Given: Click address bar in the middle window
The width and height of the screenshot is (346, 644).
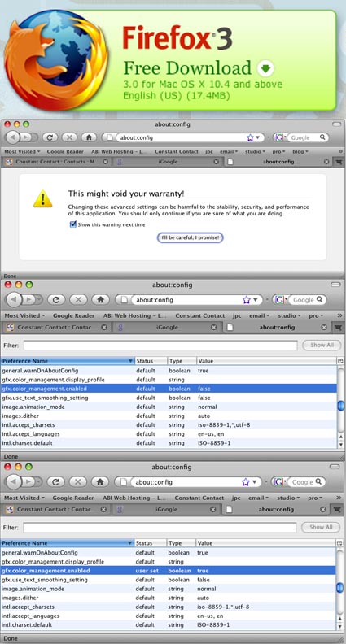Looking at the screenshot, I should [x=187, y=300].
